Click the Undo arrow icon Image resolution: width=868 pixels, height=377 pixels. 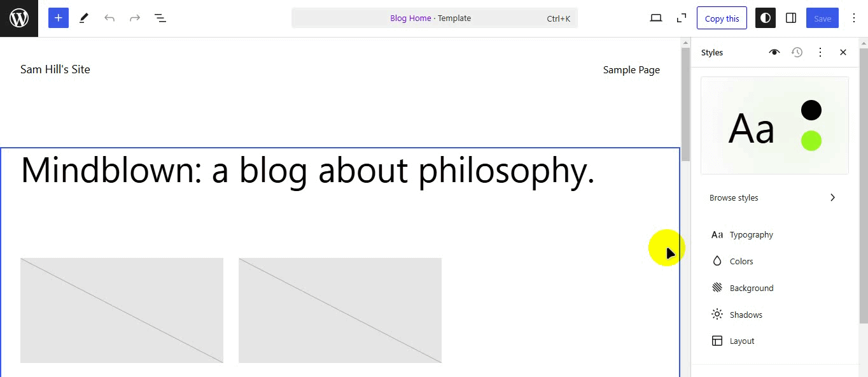(x=109, y=18)
